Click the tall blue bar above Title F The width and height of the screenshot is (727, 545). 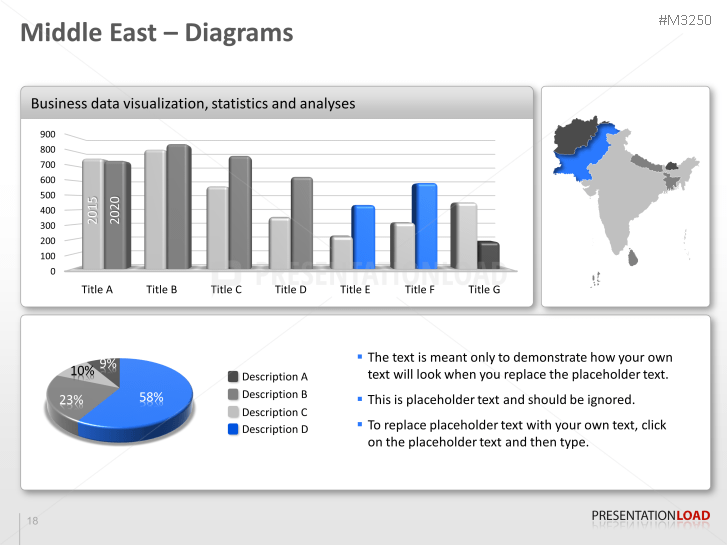[424, 226]
